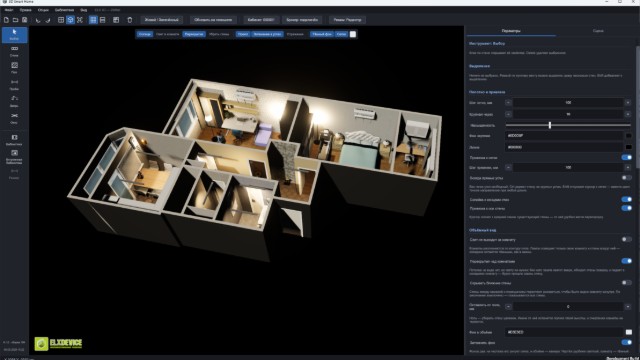
Task: Select the Стена wall tool
Action: click(14, 51)
